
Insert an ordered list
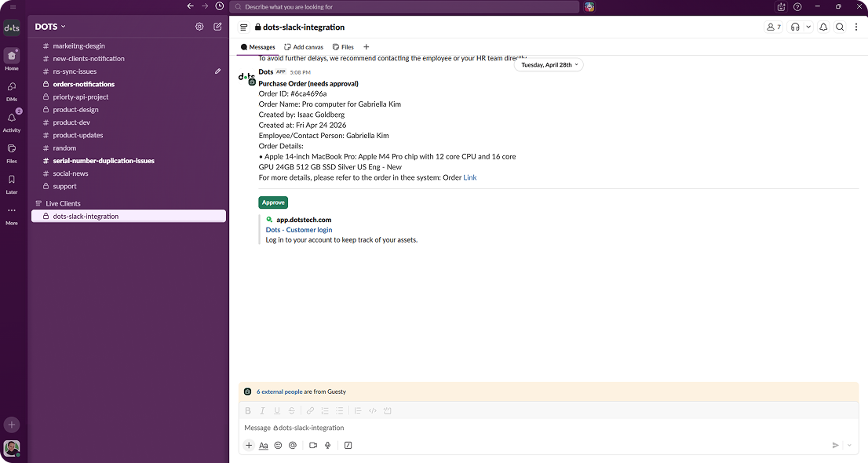tap(325, 410)
